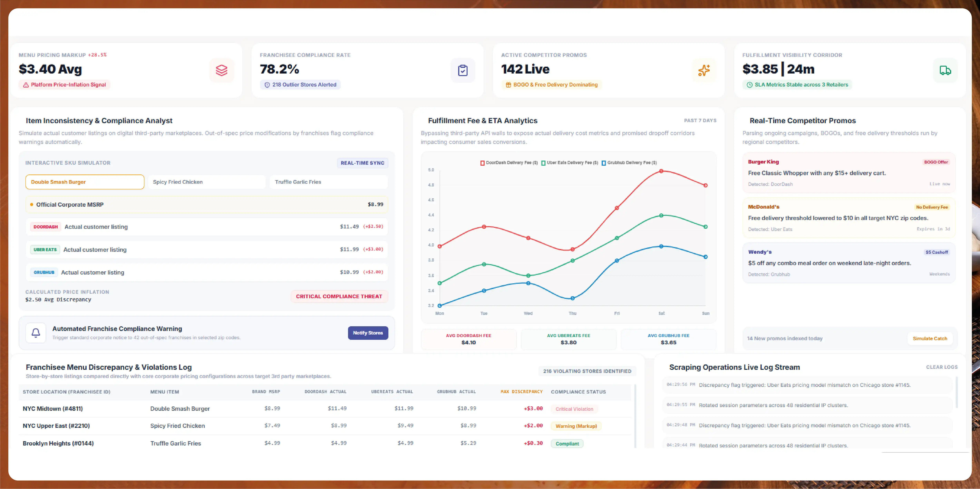Image resolution: width=980 pixels, height=489 pixels.
Task: Click the sparkles icon in Active Competitor Promos card
Action: click(x=704, y=70)
